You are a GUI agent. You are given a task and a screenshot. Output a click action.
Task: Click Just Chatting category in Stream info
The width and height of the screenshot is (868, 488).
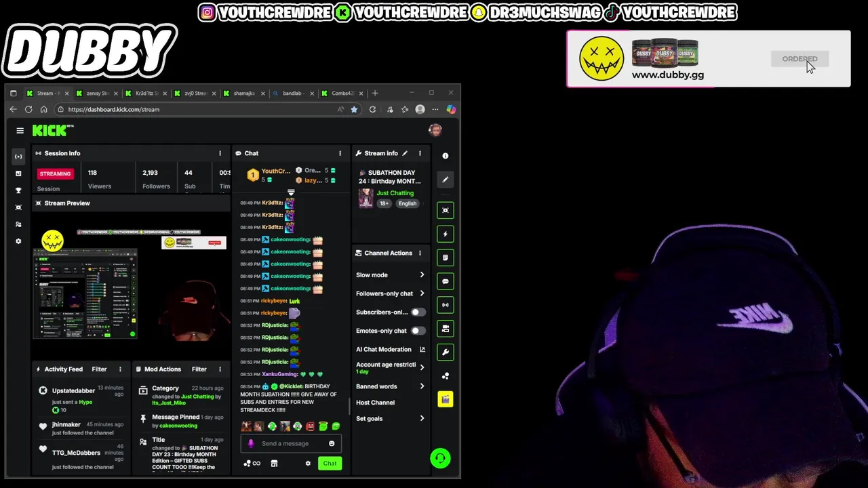pos(395,193)
